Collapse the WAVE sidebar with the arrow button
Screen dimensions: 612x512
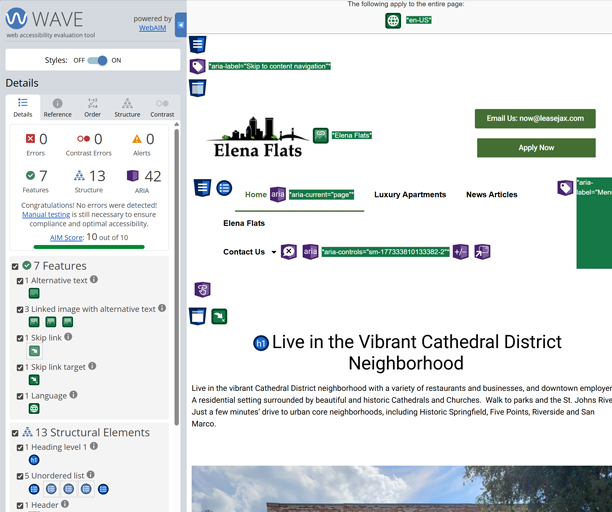point(181,25)
